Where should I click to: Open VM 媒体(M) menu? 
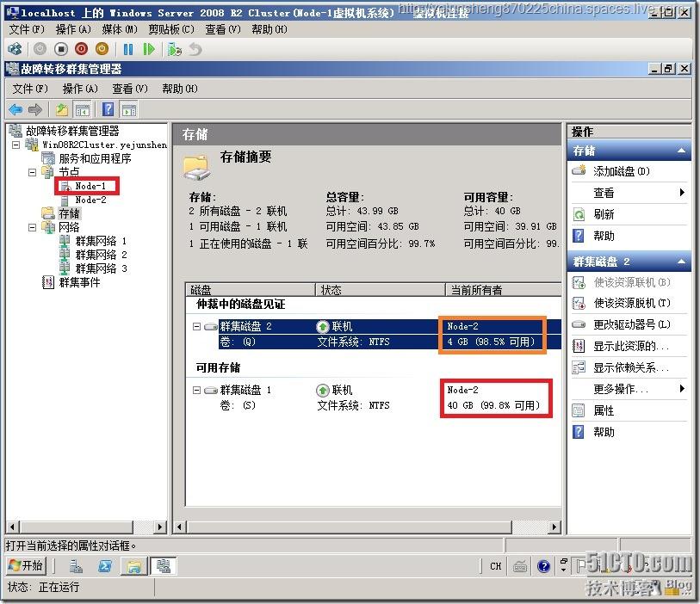(120, 29)
